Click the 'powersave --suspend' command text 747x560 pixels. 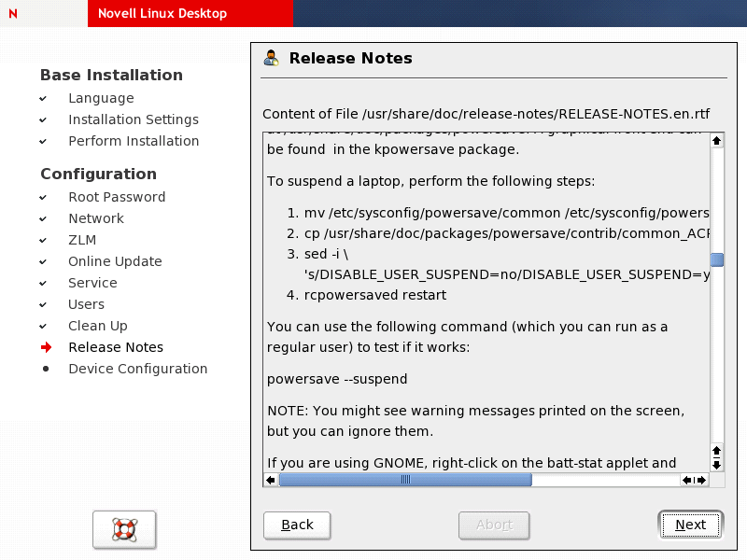tap(337, 379)
